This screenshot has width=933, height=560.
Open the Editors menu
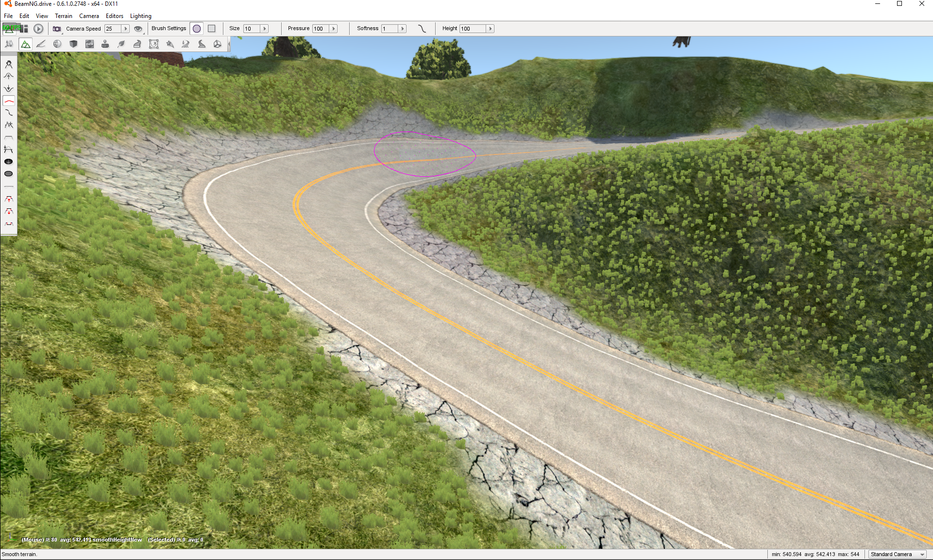click(115, 16)
